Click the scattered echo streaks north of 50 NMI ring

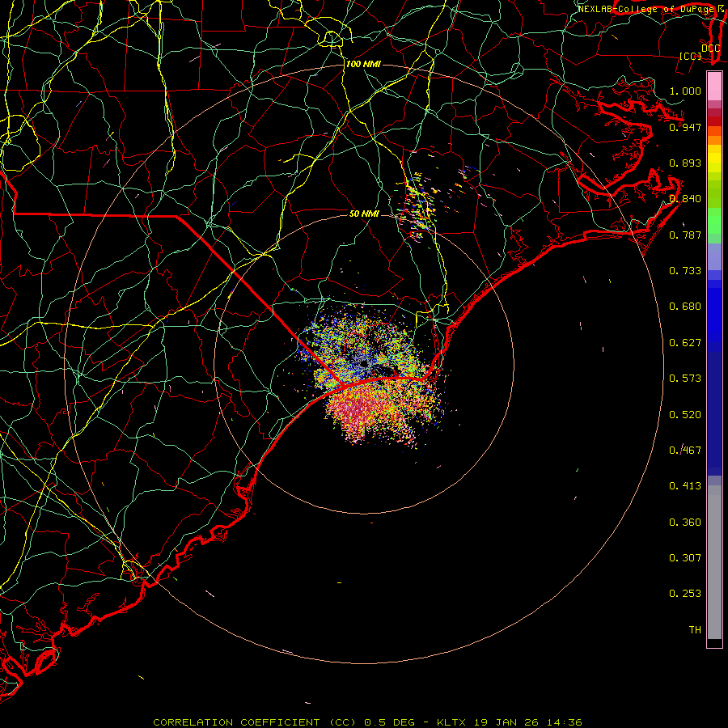click(418, 205)
